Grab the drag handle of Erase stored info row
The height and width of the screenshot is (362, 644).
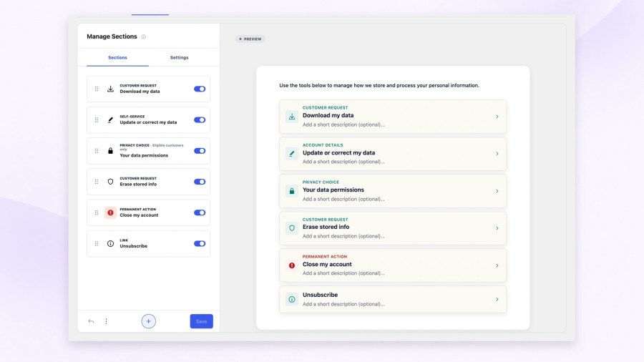click(x=97, y=182)
